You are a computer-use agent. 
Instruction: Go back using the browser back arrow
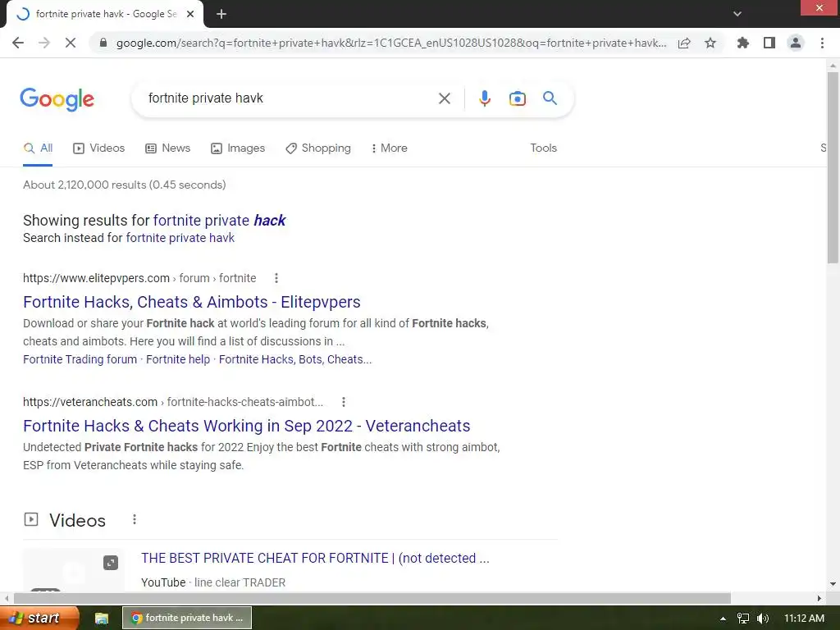tap(18, 43)
